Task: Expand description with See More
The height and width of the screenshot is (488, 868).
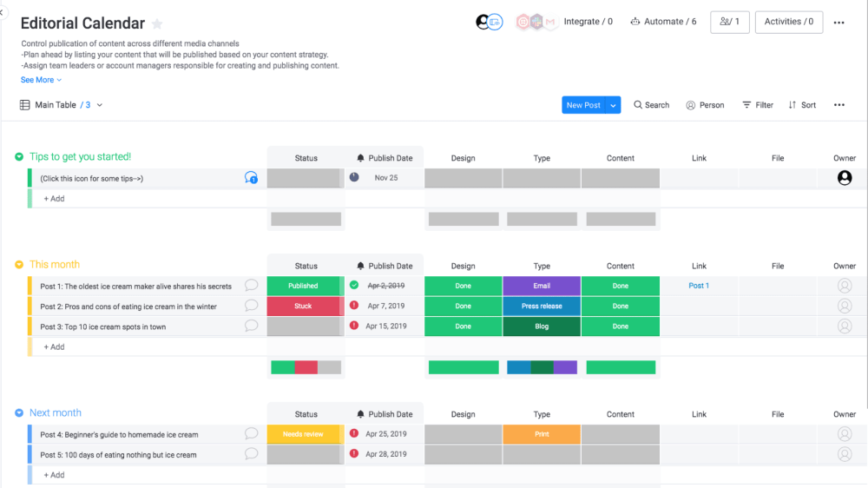Action: coord(41,80)
